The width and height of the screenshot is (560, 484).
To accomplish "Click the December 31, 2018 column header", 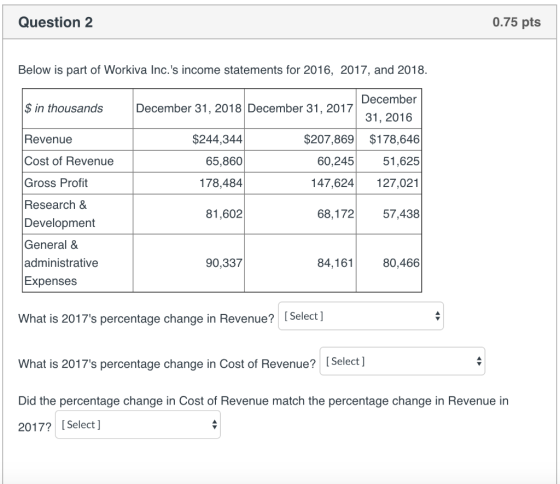I will (x=189, y=109).
